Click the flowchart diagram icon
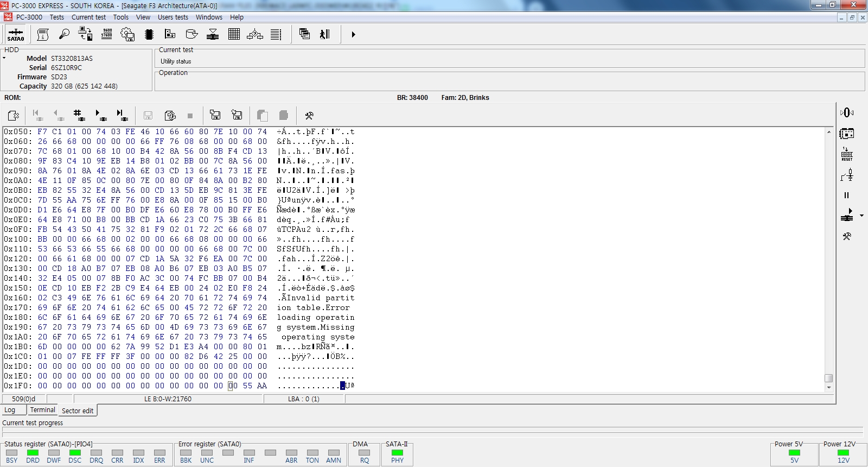This screenshot has width=868, height=467. click(255, 35)
